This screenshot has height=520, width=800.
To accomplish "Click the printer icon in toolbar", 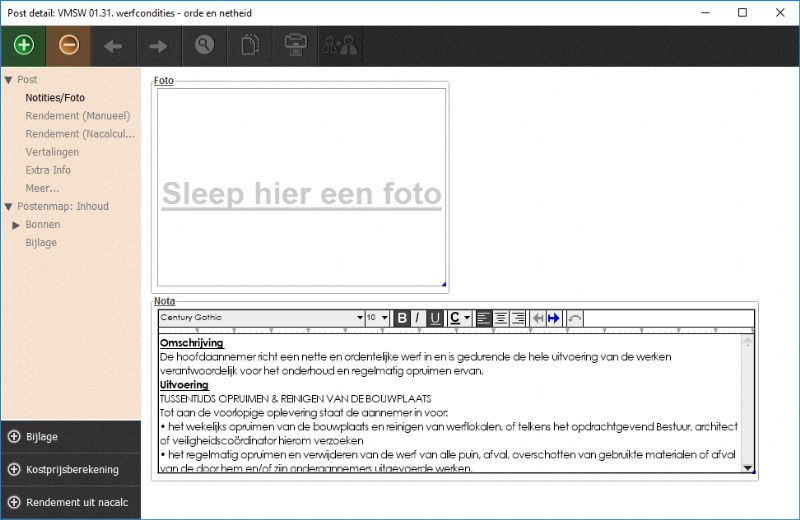I will (294, 46).
